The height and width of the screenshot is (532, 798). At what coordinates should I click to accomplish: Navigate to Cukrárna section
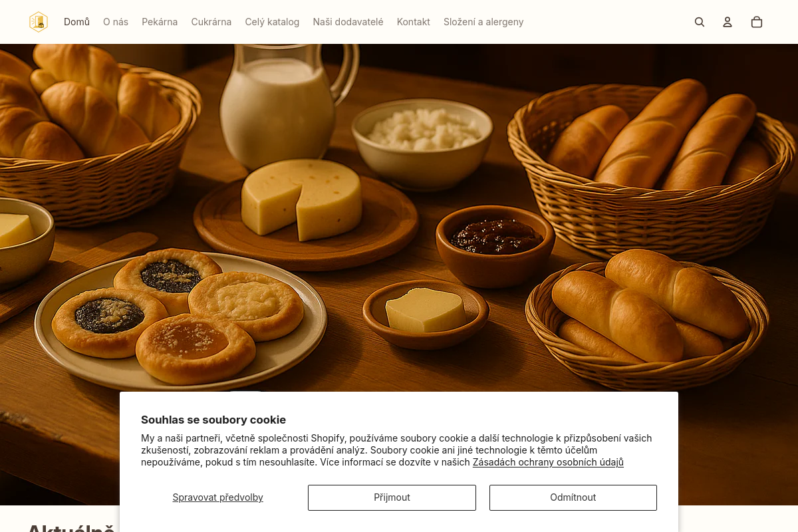(211, 22)
